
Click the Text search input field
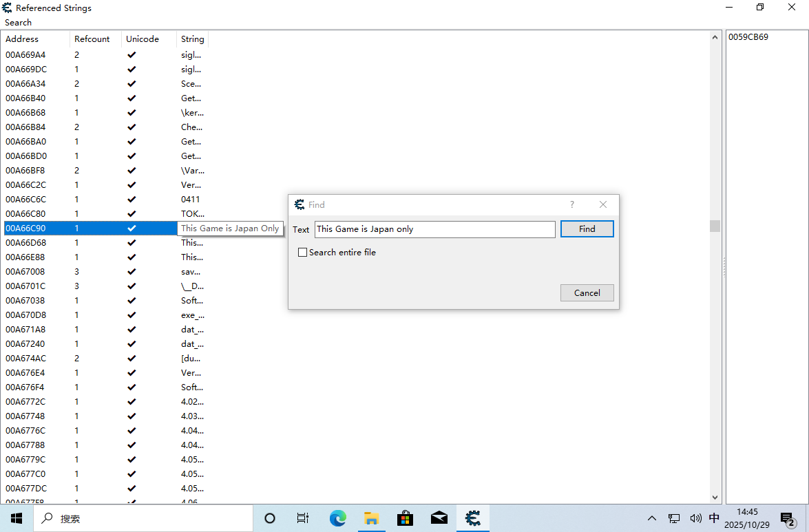pos(434,229)
